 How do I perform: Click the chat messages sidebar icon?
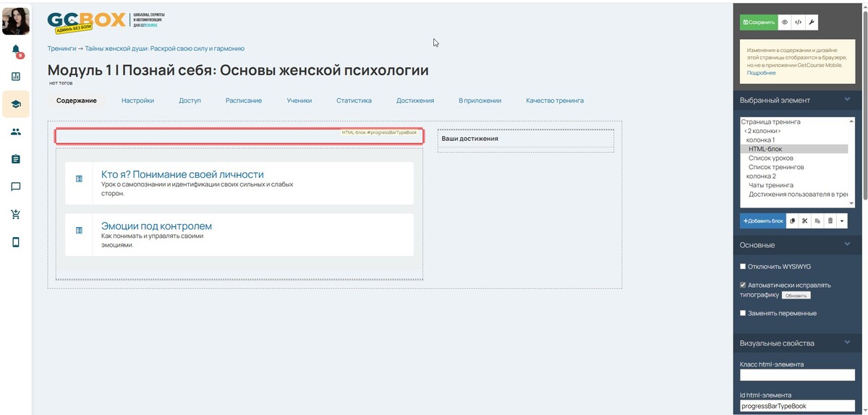pos(16,187)
